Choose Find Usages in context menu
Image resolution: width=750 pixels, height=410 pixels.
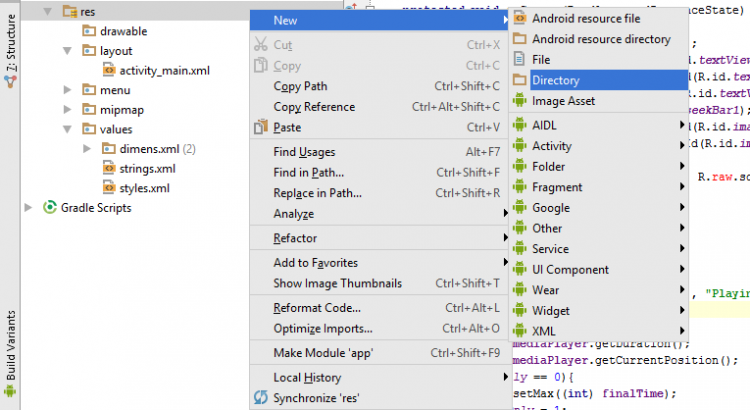coord(304,152)
